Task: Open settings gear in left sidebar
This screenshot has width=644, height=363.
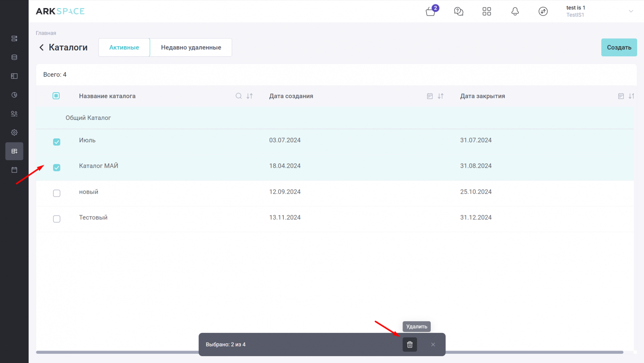Action: (x=14, y=132)
